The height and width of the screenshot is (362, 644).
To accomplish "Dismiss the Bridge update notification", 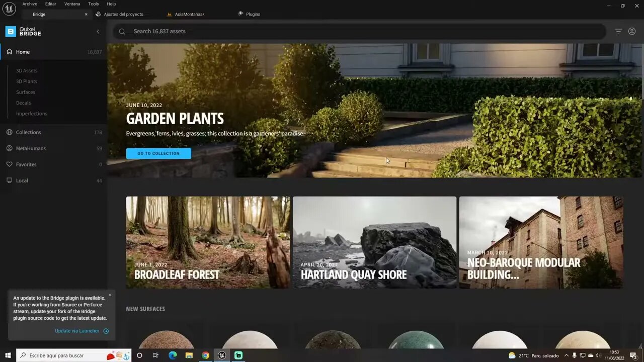I will pos(110,295).
